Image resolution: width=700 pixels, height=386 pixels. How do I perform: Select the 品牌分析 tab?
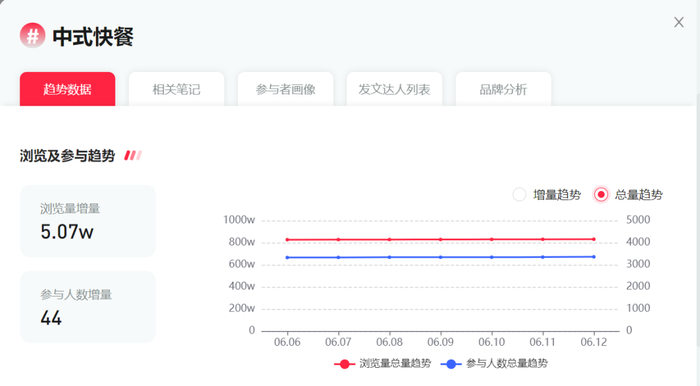coord(503,89)
